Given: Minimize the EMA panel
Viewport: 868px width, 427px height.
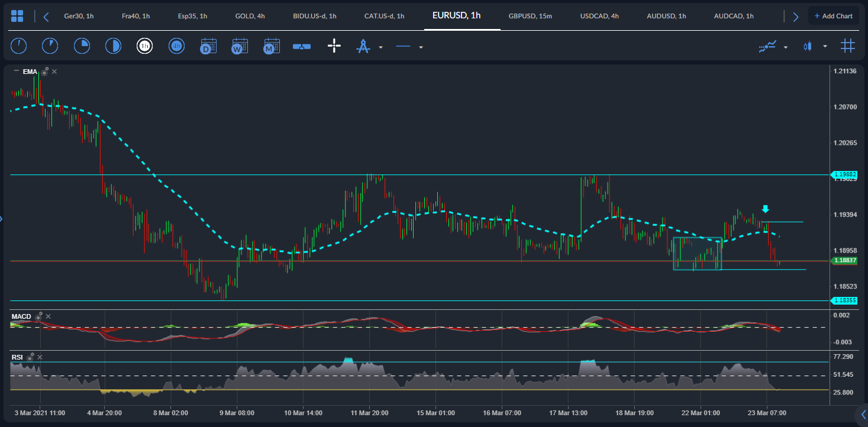Looking at the screenshot, I should pos(16,71).
